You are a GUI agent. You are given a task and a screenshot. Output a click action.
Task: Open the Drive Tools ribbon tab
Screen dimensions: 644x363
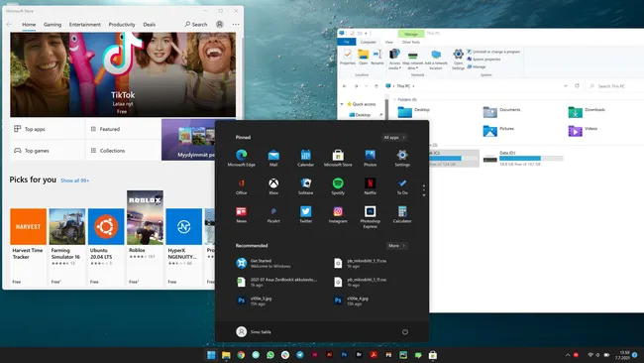coord(411,42)
